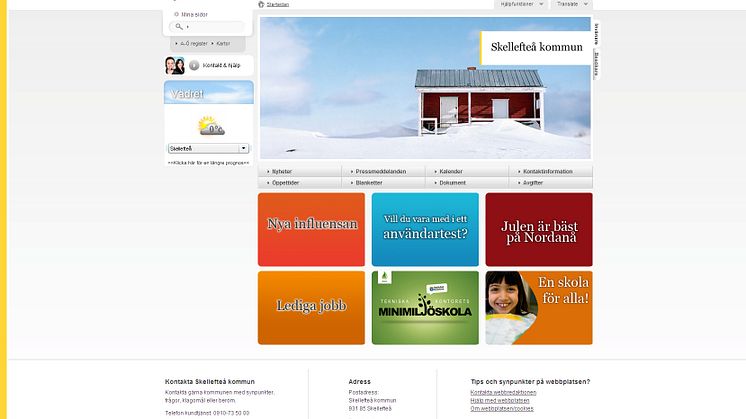Click the magnifier search icon

(x=179, y=27)
